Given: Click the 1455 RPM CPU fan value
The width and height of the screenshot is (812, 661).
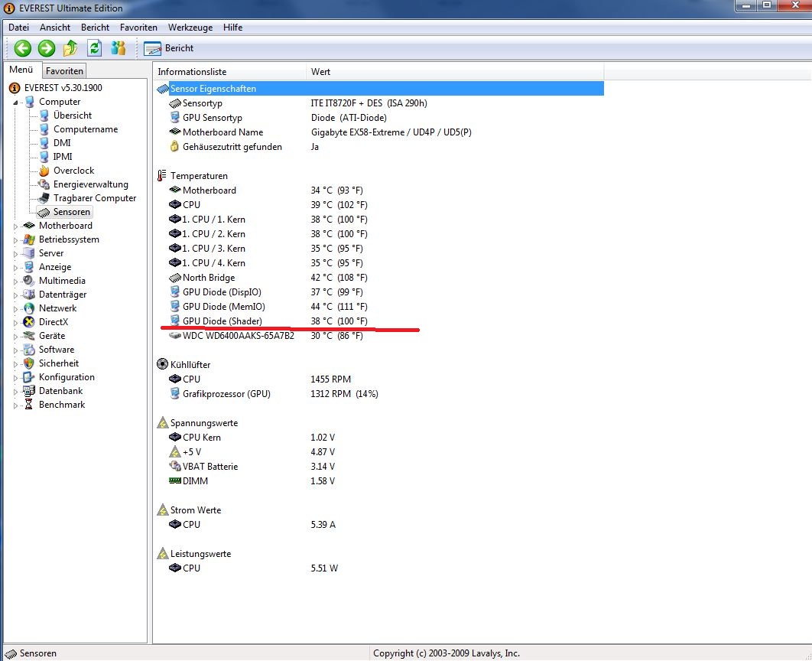Looking at the screenshot, I should [330, 379].
